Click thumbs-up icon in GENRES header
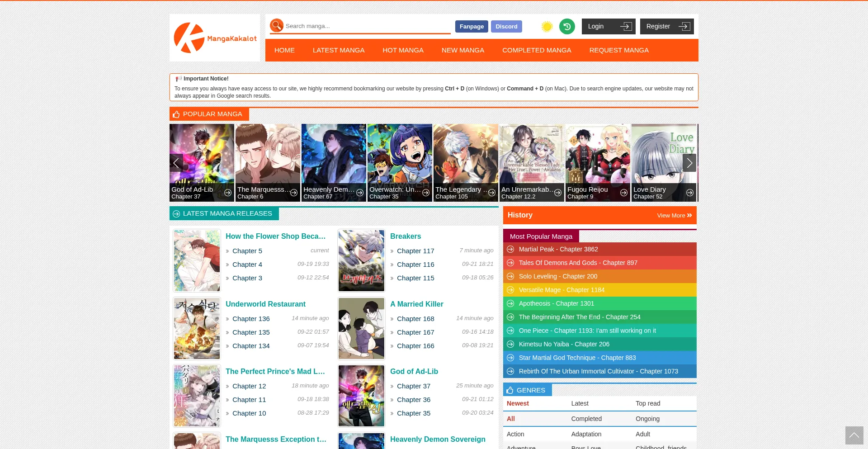The image size is (868, 449). click(x=510, y=390)
